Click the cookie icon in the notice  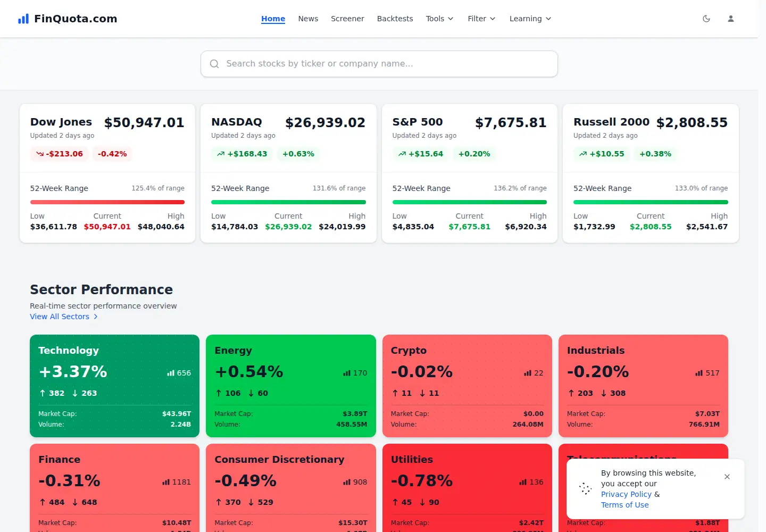(585, 489)
